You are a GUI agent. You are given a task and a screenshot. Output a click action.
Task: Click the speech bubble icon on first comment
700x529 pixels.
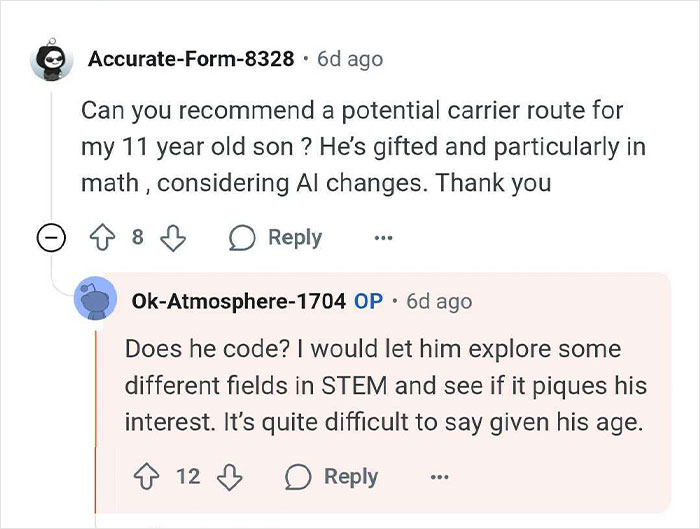pyautogui.click(x=242, y=237)
